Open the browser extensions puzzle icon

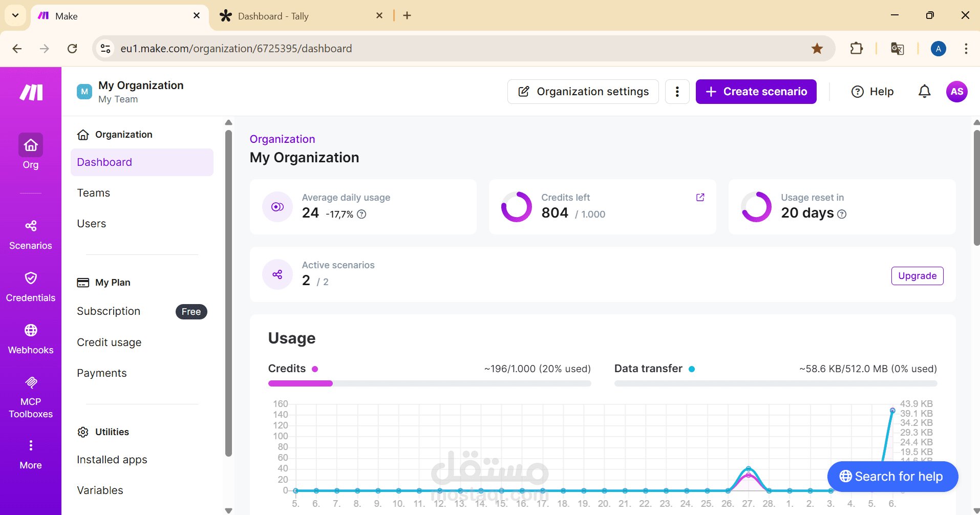(x=856, y=49)
